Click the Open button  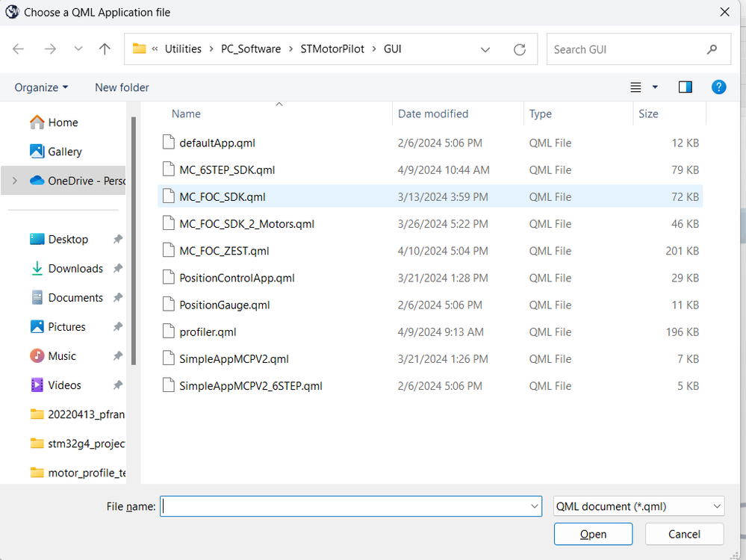593,535
